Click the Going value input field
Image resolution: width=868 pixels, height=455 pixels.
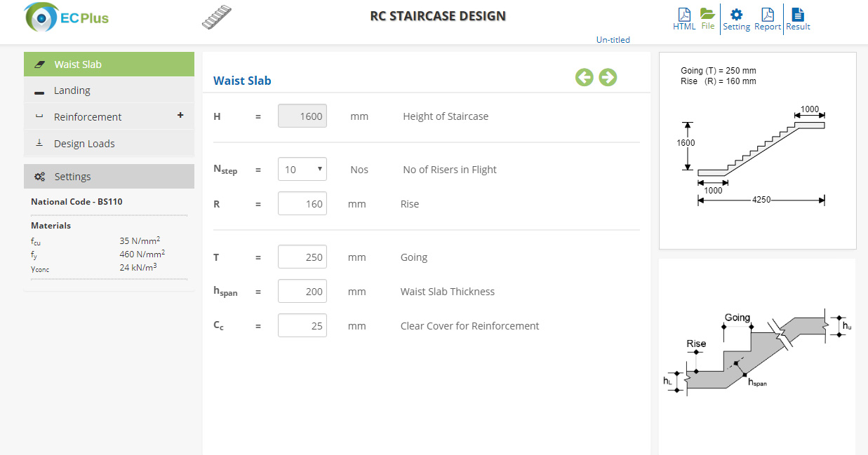tap(302, 257)
